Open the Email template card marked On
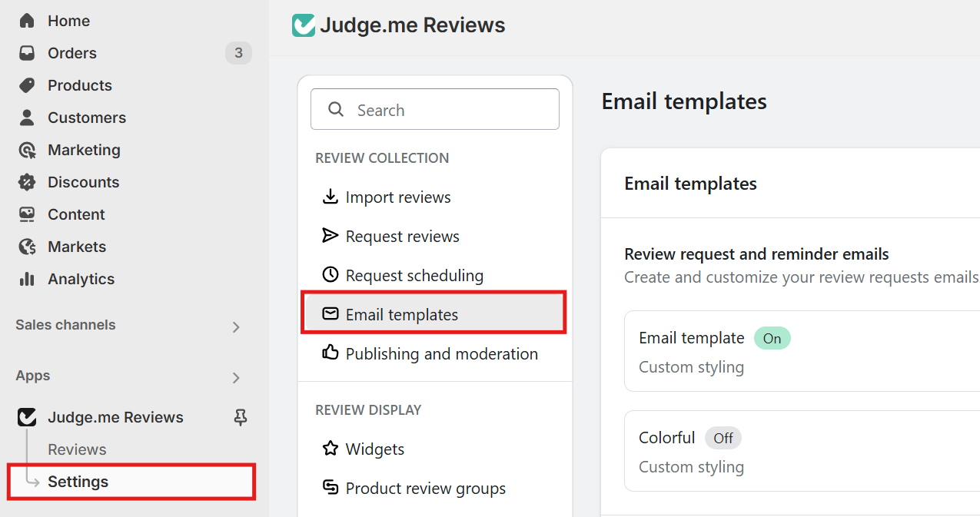 tap(802, 351)
